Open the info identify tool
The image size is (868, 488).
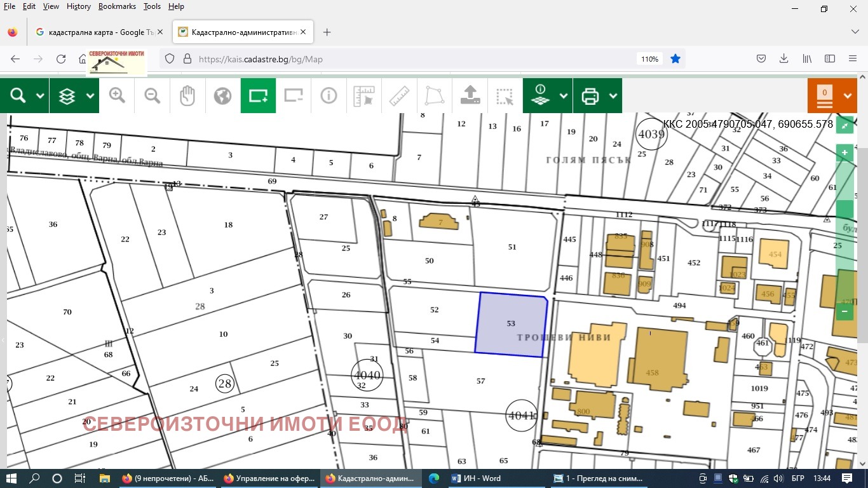click(x=329, y=95)
